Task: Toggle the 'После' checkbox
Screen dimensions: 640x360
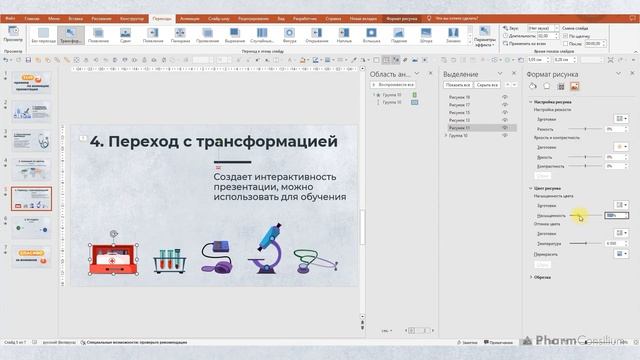Action: click(565, 43)
